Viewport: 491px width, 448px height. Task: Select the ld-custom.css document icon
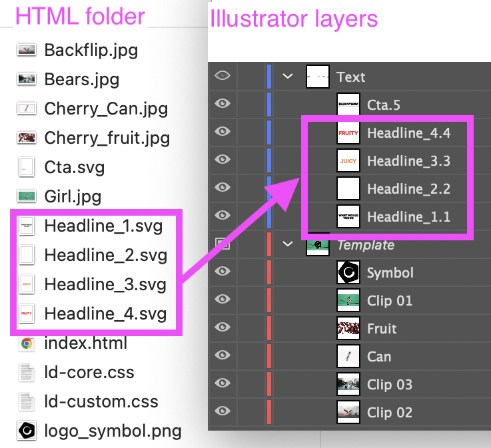[26, 401]
